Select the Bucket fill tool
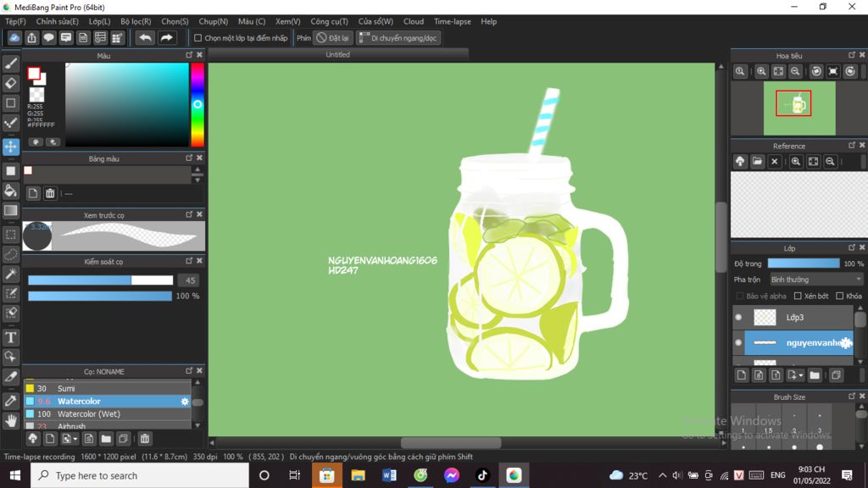The width and height of the screenshot is (868, 488). (10, 191)
